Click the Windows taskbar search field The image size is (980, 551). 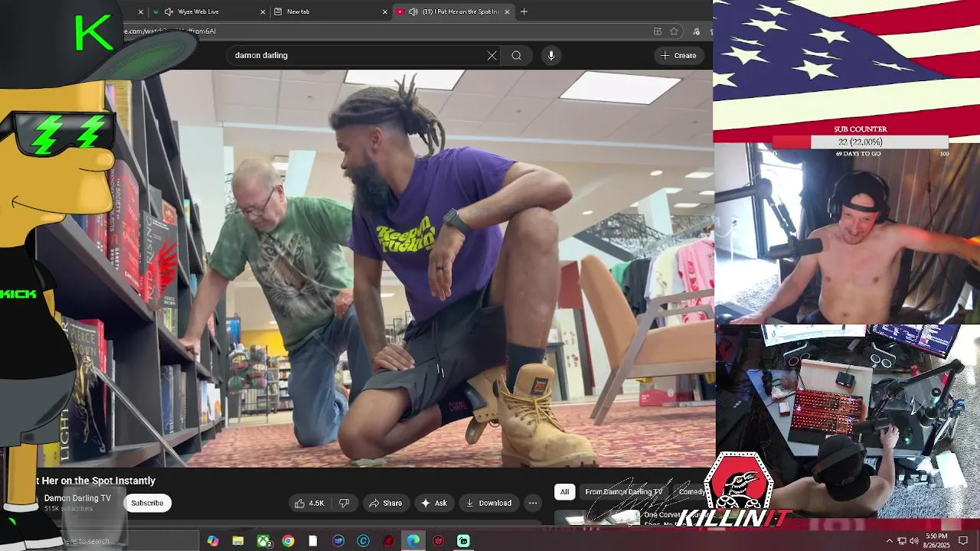(132, 541)
